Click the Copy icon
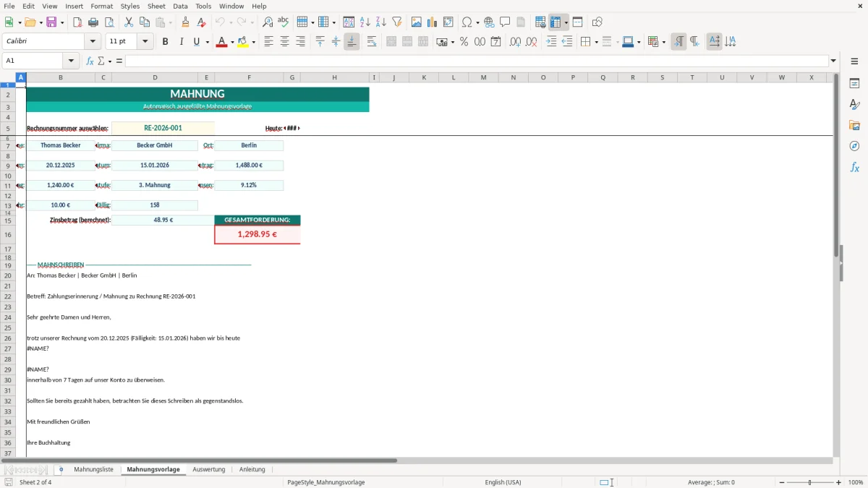This screenshot has width=868, height=488. [145, 22]
